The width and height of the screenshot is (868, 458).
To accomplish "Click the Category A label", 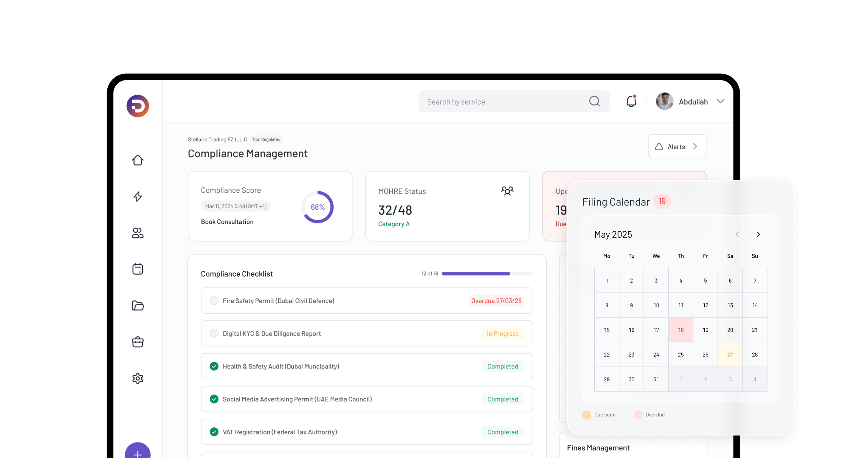I will 394,224.
